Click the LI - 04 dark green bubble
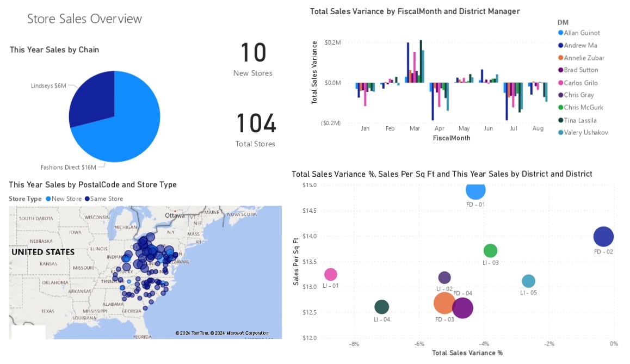Screen dimensions: 630x364 click(382, 307)
